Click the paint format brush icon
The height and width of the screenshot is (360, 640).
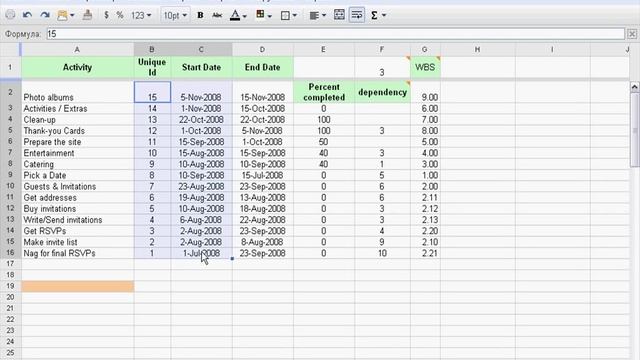click(87, 15)
